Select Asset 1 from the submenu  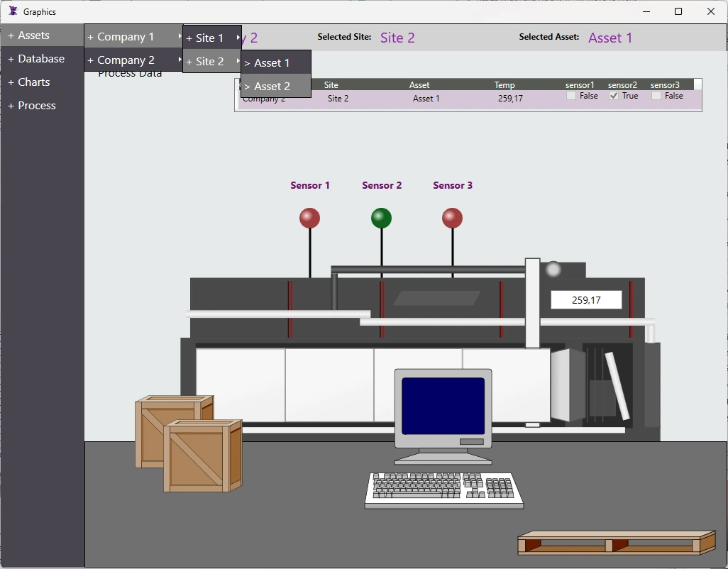[x=276, y=62]
